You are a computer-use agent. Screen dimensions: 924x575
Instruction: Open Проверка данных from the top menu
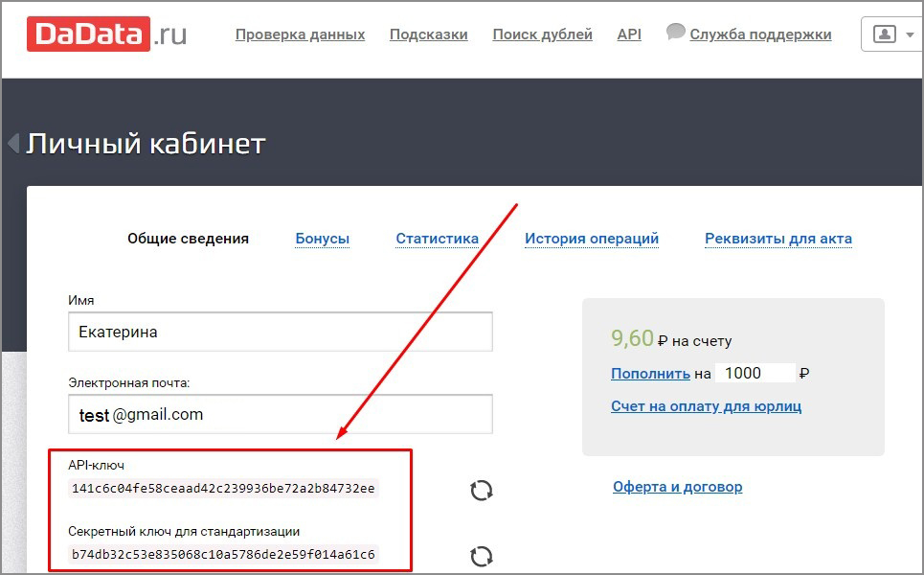click(x=300, y=34)
